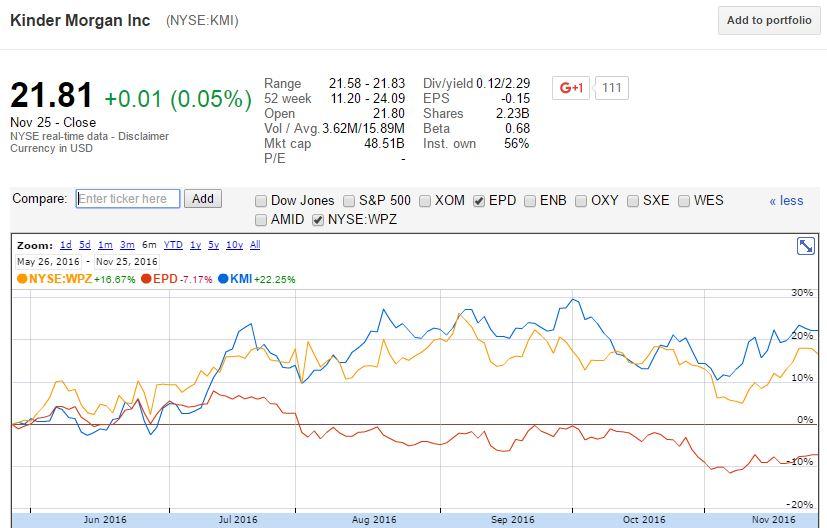Viewport: 827px width, 528px height.
Task: Set chart zoom to 5d
Action: [x=85, y=245]
